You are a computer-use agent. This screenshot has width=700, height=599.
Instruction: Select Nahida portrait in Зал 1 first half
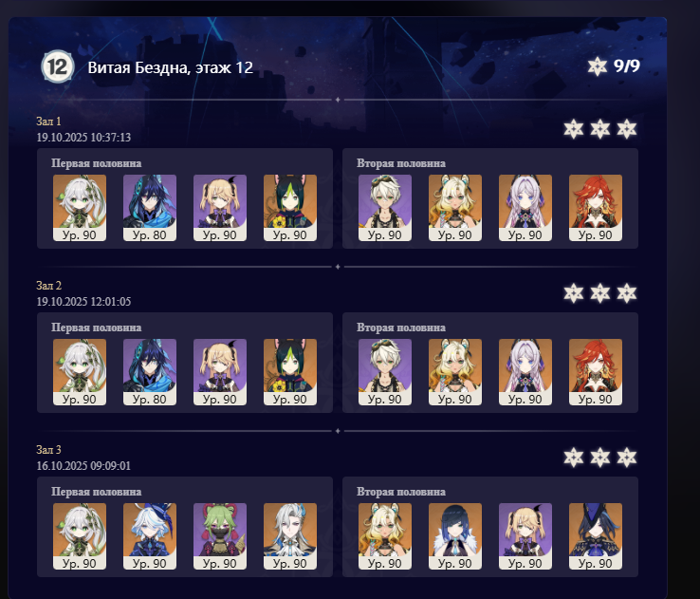click(x=80, y=208)
